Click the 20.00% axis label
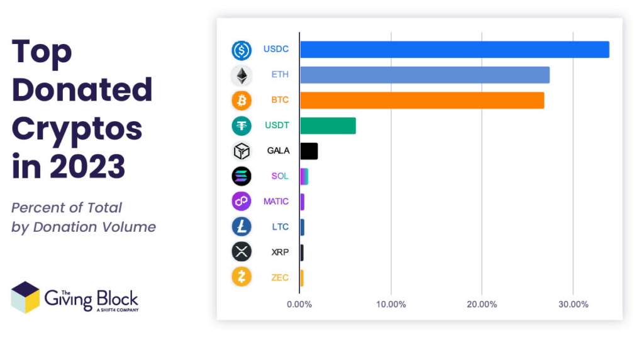The height and width of the screenshot is (338, 644). [x=482, y=304]
